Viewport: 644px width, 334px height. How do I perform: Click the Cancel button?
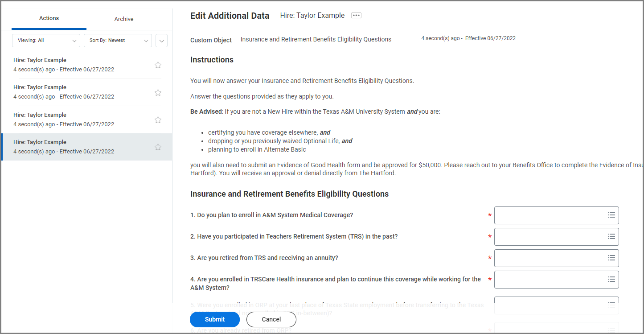click(x=271, y=319)
